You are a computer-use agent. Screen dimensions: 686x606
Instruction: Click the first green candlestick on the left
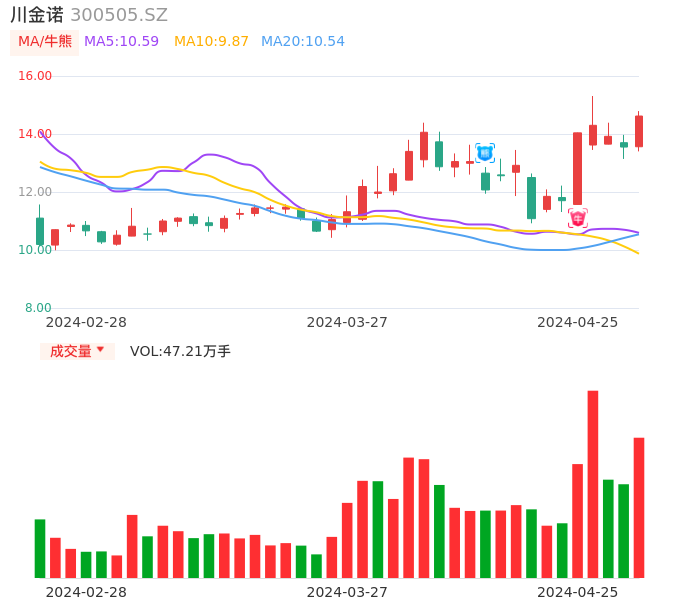point(40,231)
